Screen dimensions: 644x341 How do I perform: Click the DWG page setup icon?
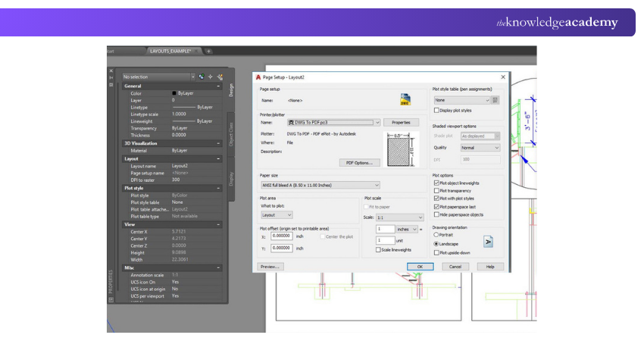405,99
